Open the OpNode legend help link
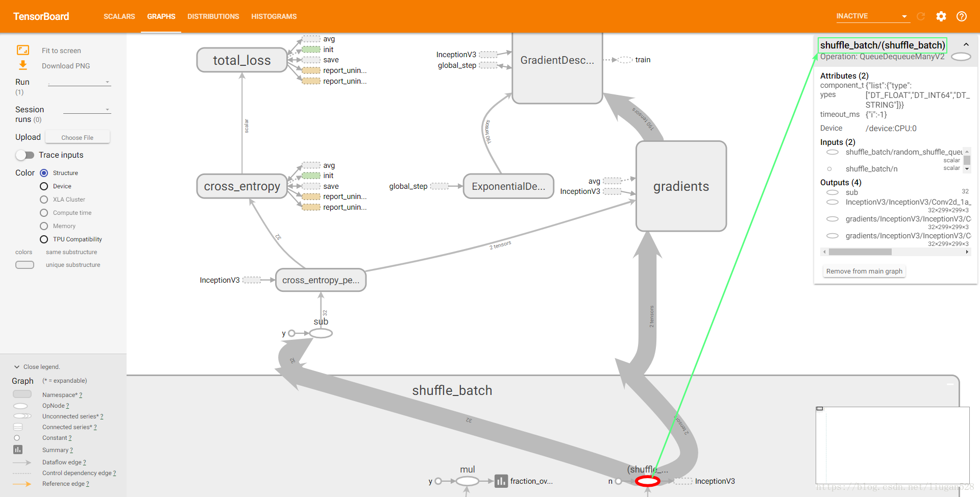 point(67,406)
